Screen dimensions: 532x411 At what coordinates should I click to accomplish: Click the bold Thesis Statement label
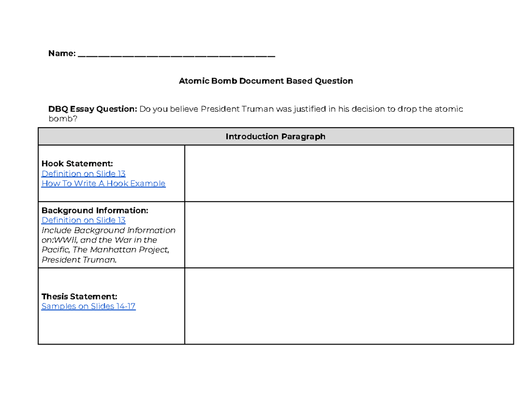pos(79,296)
